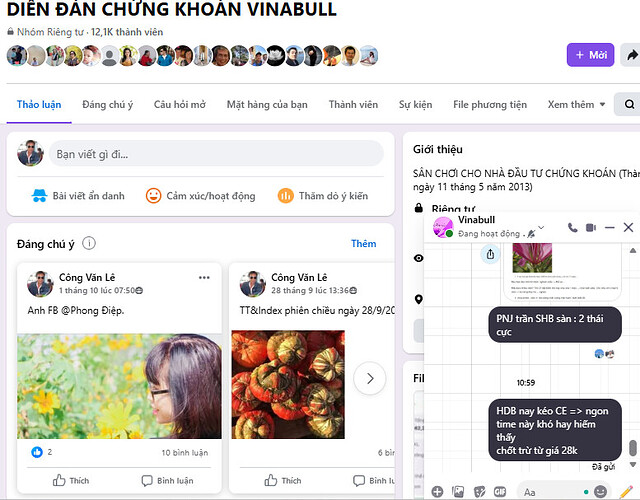Image resolution: width=640 pixels, height=500 pixels.
Task: Click the 12,1K thành viên link
Action: click(x=127, y=32)
